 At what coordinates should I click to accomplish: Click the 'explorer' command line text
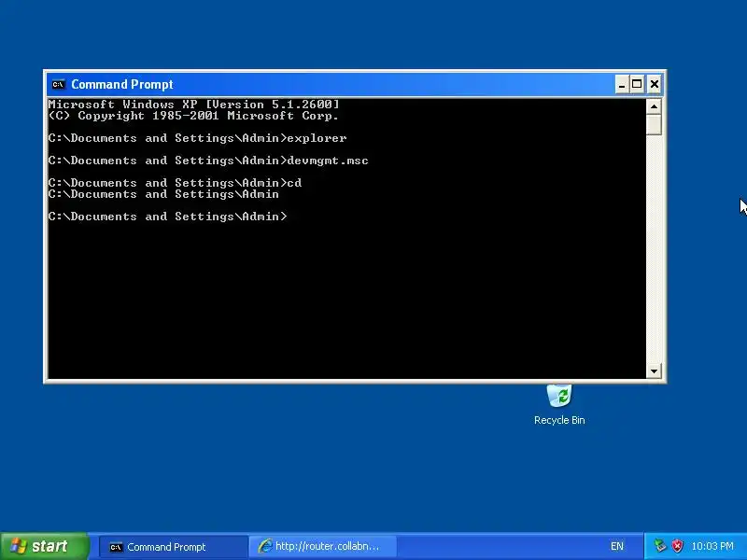coord(317,138)
